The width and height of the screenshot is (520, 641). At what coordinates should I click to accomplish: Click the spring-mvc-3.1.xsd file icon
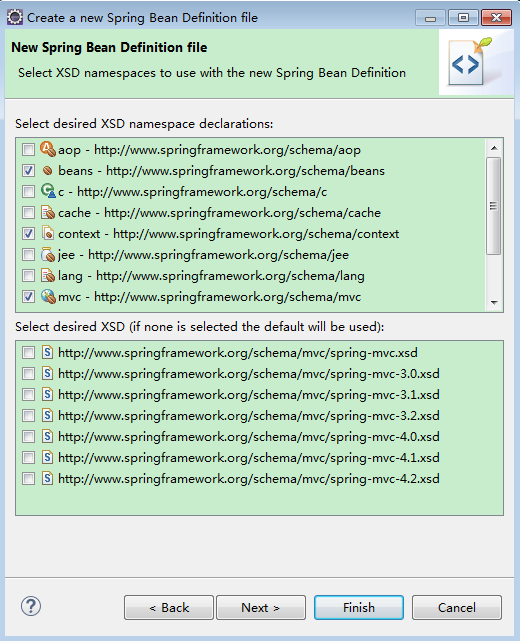coord(47,394)
